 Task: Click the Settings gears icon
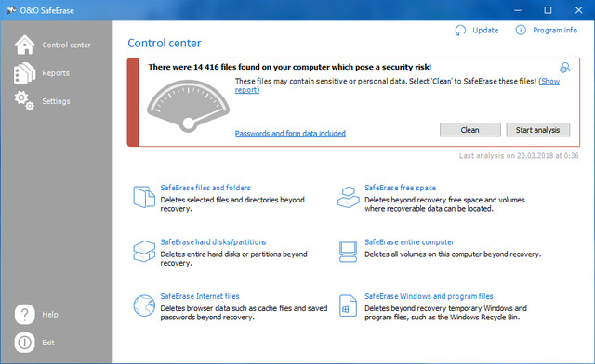[24, 101]
